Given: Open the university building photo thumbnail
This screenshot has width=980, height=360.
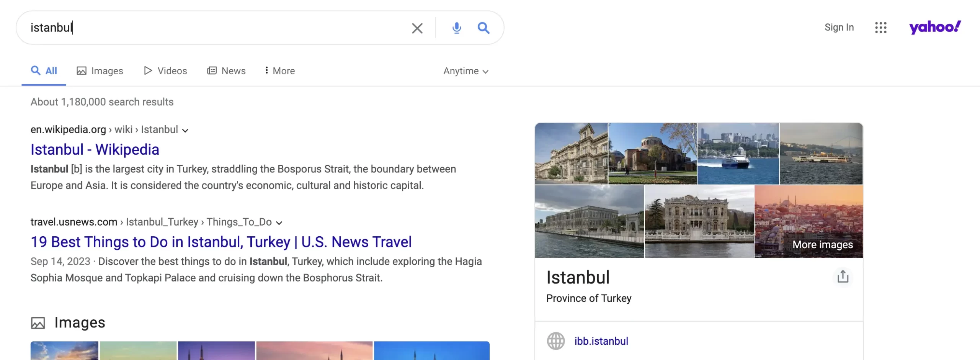Looking at the screenshot, I should coord(571,154).
